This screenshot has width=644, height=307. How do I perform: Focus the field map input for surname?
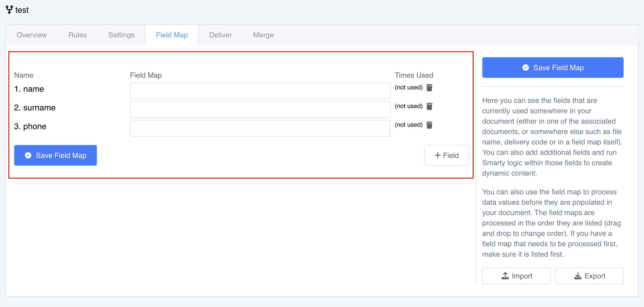[x=260, y=110]
